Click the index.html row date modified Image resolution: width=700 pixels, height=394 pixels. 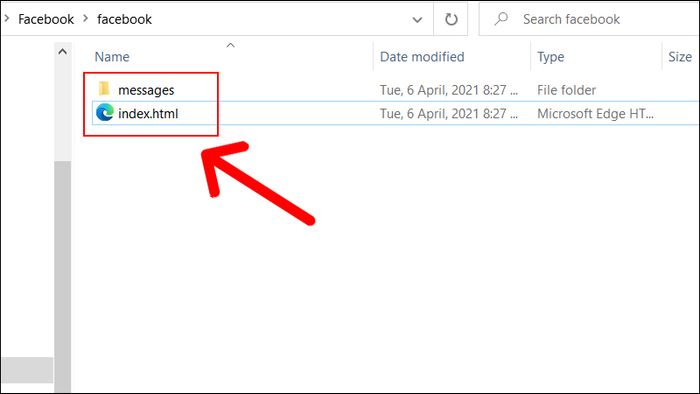[449, 113]
